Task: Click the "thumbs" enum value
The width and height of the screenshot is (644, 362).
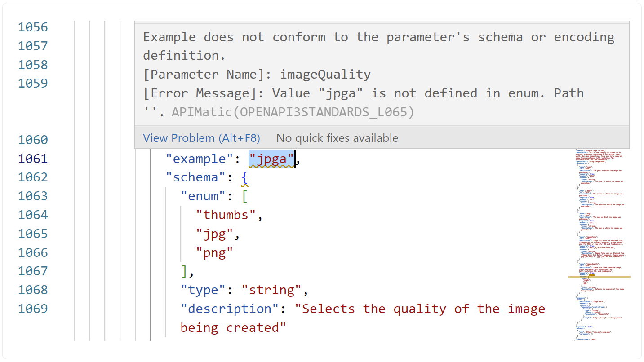Action: 227,215
